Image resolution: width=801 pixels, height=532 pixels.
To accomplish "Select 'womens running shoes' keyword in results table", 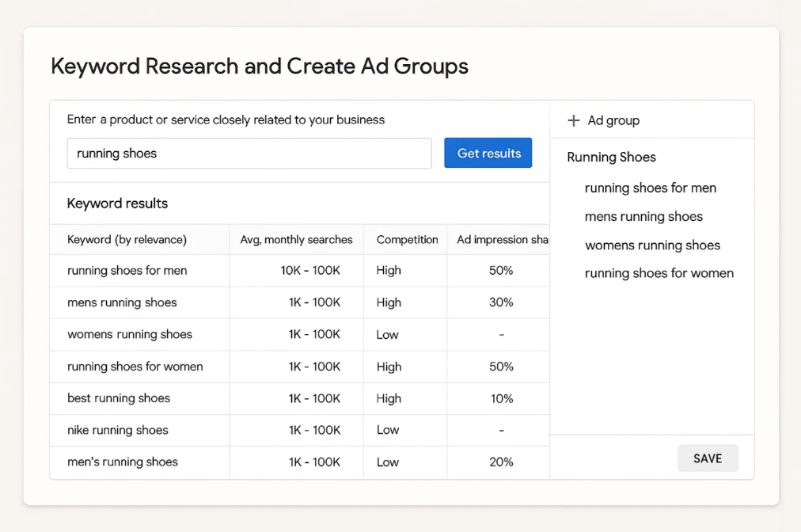I will (x=130, y=334).
